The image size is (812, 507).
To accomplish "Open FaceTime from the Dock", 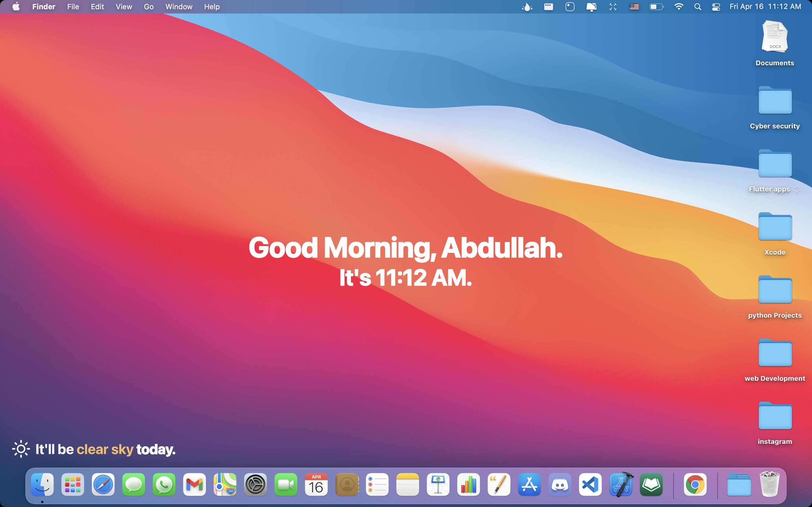I will tap(286, 484).
